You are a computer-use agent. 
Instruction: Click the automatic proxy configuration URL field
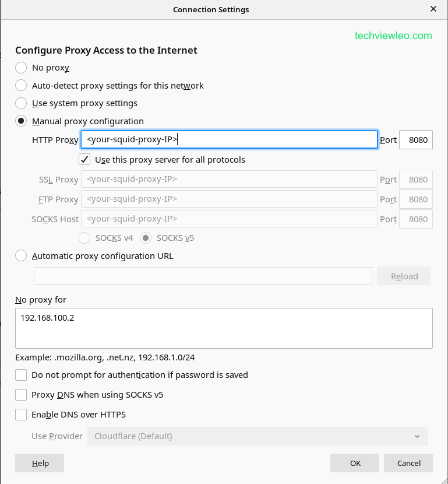pos(203,276)
